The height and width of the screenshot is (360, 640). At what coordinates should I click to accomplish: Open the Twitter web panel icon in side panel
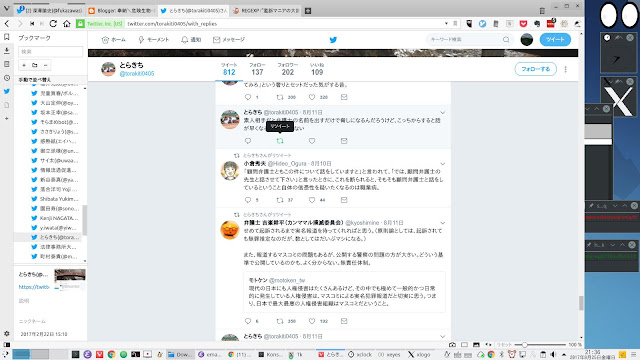(x=7, y=91)
